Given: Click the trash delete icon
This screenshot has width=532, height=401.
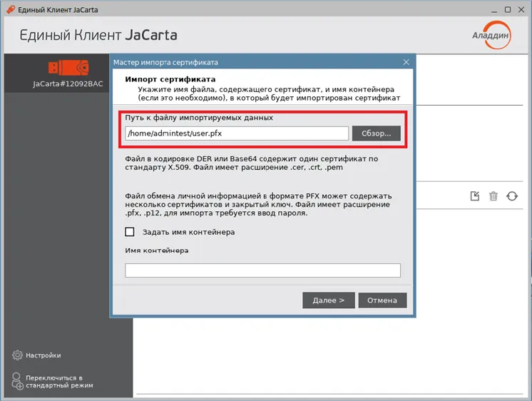Looking at the screenshot, I should (x=493, y=196).
